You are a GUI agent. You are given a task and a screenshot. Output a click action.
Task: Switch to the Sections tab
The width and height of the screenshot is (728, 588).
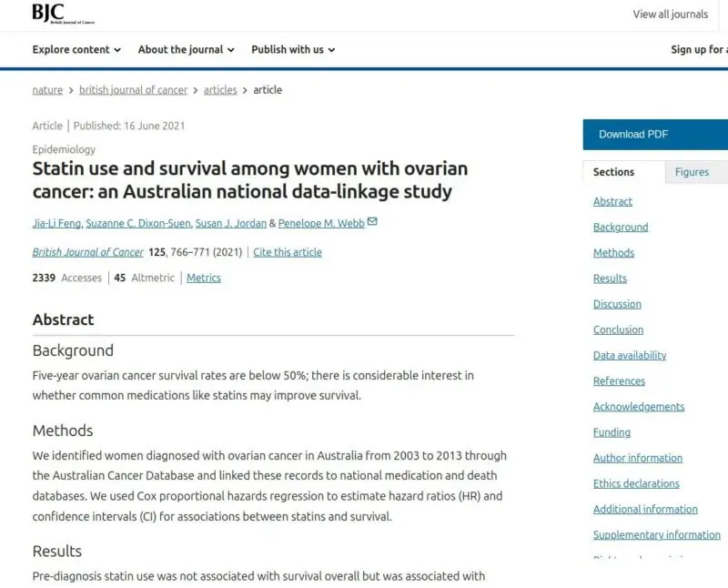pyautogui.click(x=623, y=172)
